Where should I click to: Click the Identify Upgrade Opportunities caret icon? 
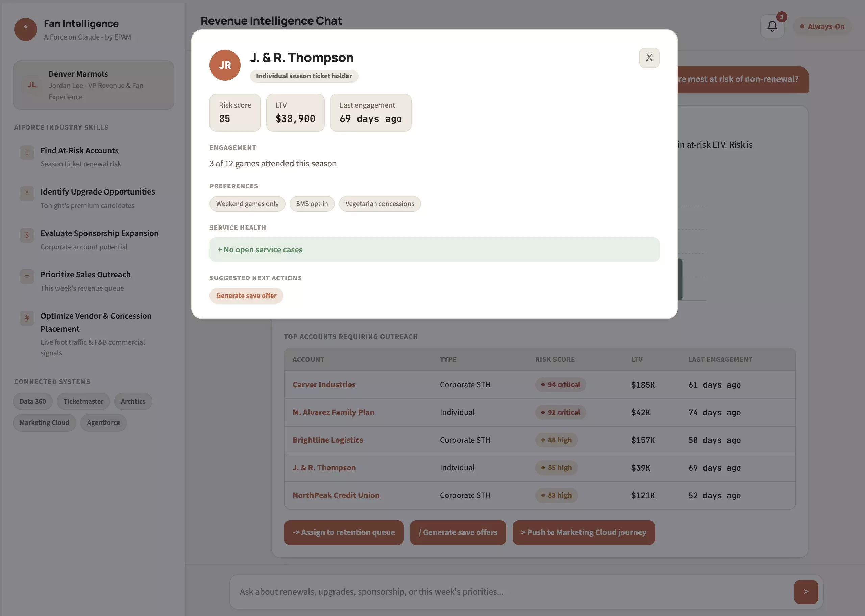pyautogui.click(x=27, y=194)
